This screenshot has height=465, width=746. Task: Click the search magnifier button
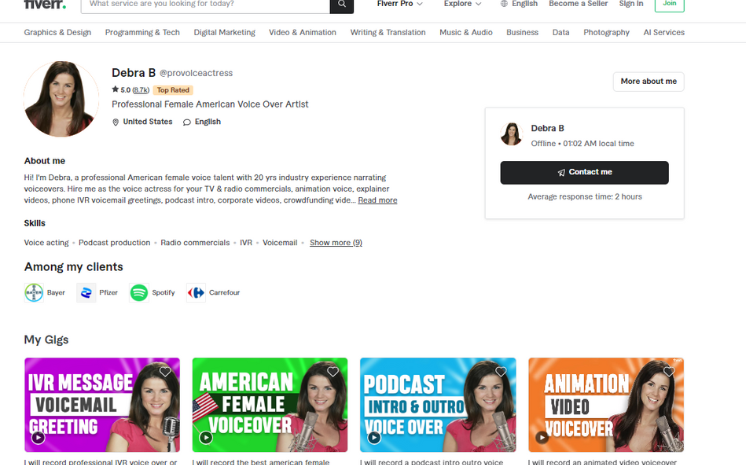click(342, 4)
